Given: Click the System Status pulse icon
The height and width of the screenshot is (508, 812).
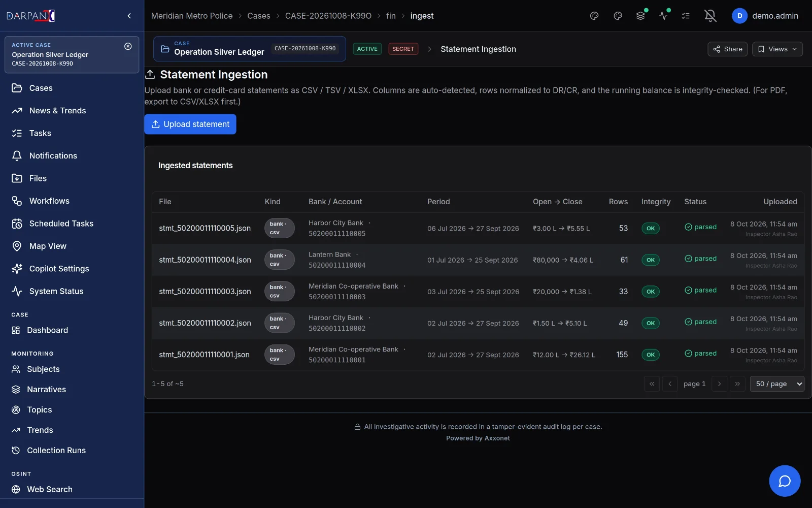Looking at the screenshot, I should click(17, 291).
